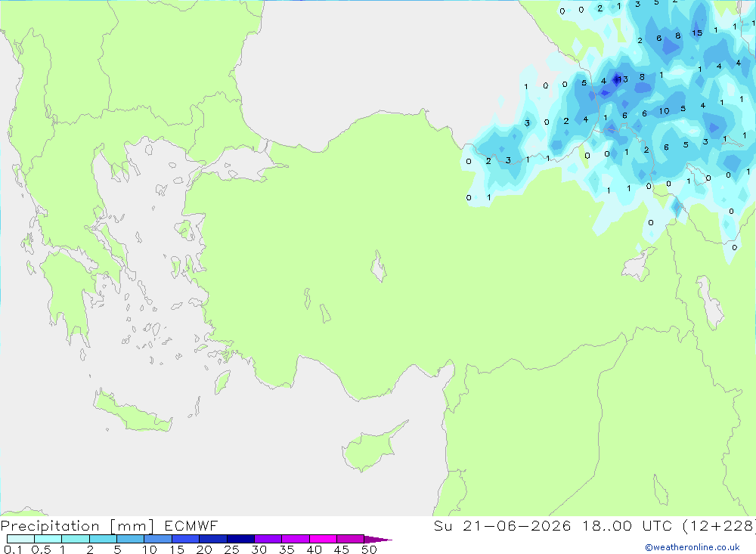This screenshot has width=756, height=554.
Task: Click the 25–30 mm navy legend swatch
Action: (240, 539)
